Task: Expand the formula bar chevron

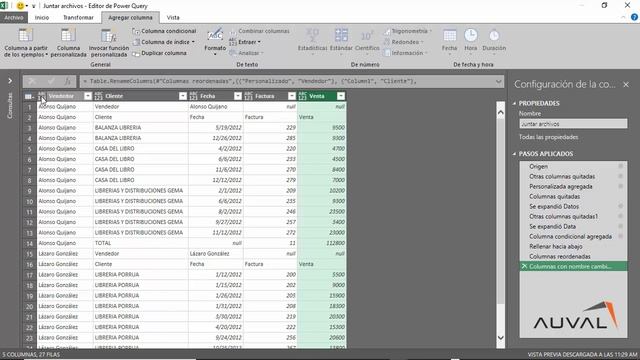Action: [498, 81]
